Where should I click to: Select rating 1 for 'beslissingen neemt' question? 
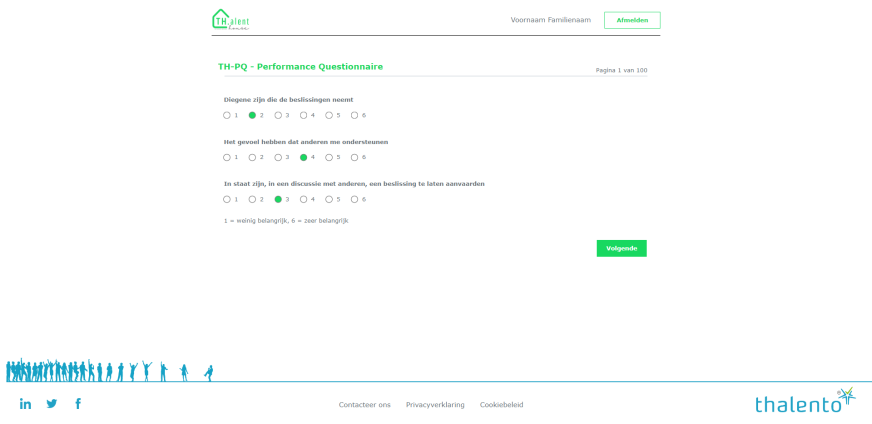point(227,115)
